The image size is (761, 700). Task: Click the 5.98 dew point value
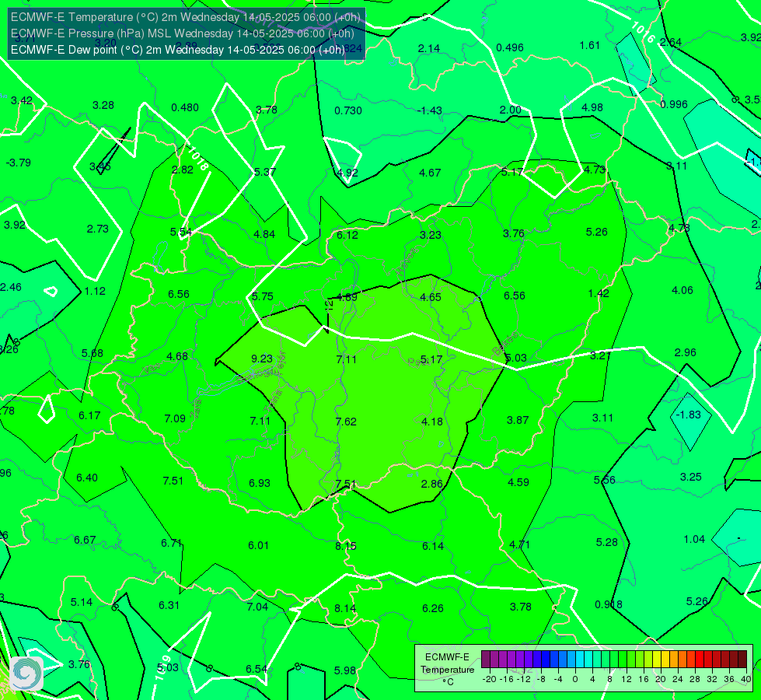point(345,670)
